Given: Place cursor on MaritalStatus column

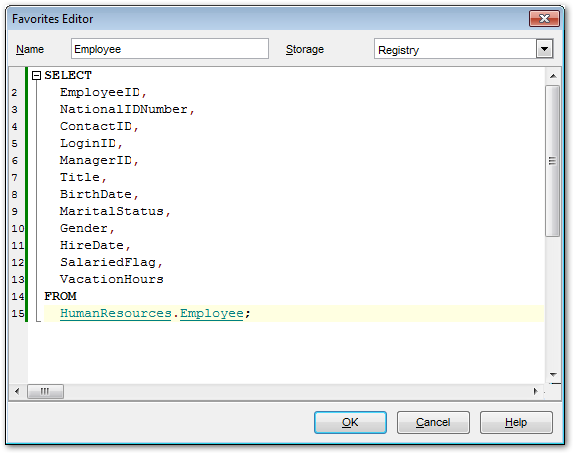Looking at the screenshot, I should point(112,211).
